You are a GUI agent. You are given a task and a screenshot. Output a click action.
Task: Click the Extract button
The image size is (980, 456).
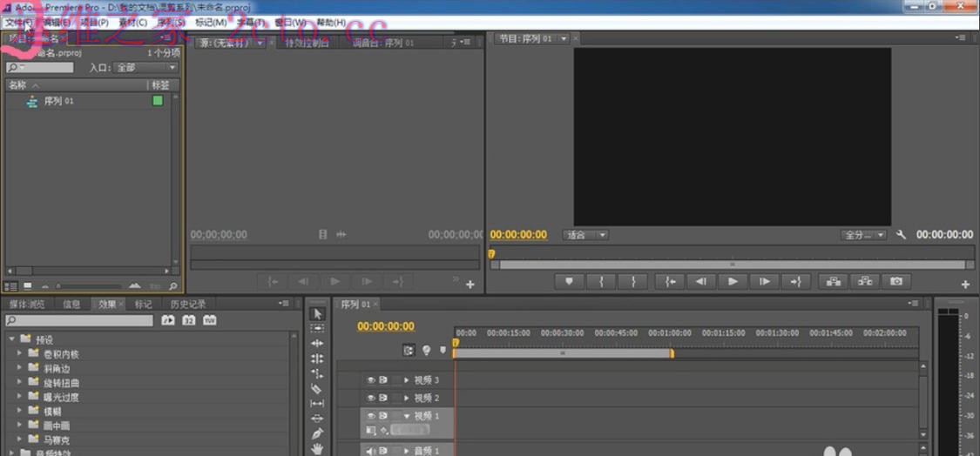click(865, 282)
